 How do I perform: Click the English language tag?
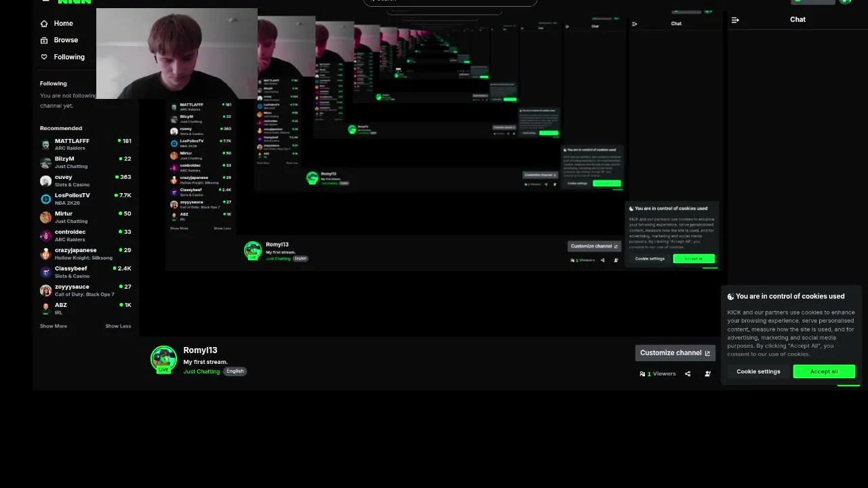click(x=235, y=371)
